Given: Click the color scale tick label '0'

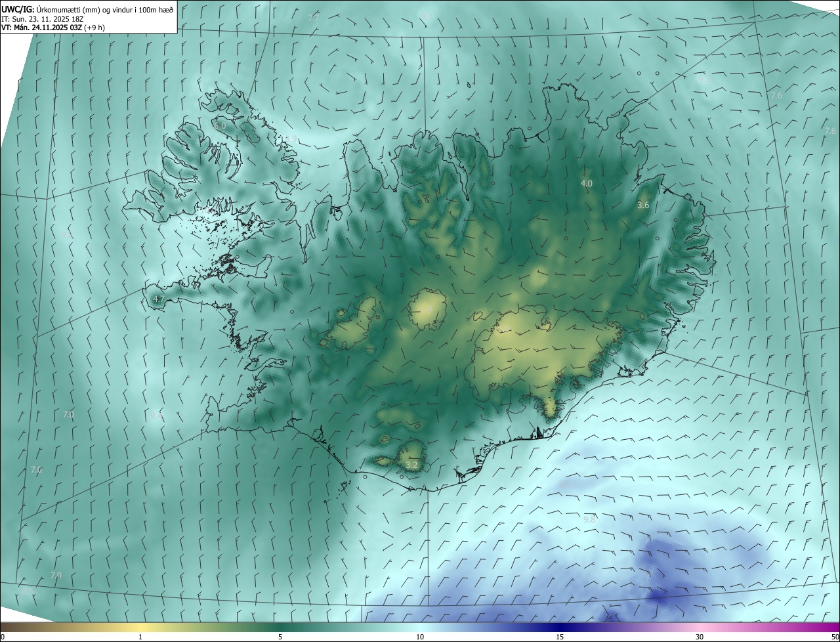Looking at the screenshot, I should pyautogui.click(x=3, y=637).
